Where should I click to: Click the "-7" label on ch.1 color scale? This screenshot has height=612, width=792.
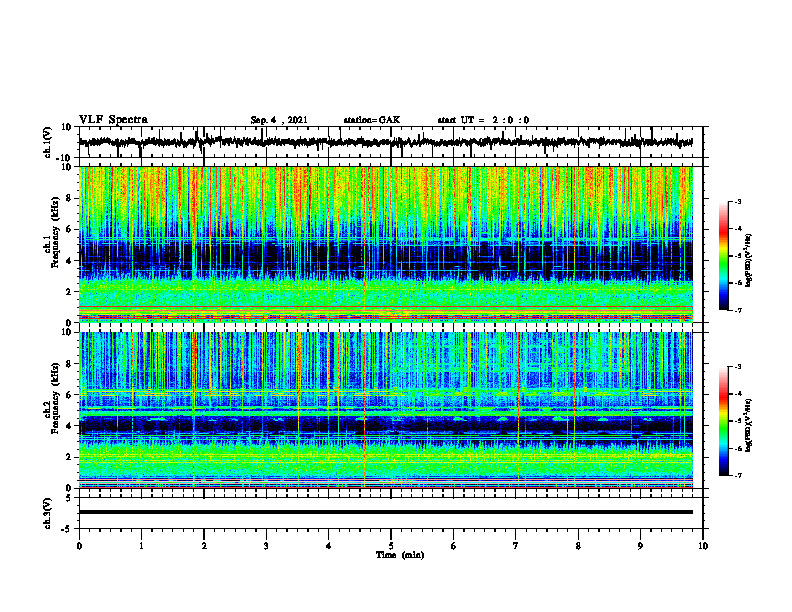click(x=738, y=310)
